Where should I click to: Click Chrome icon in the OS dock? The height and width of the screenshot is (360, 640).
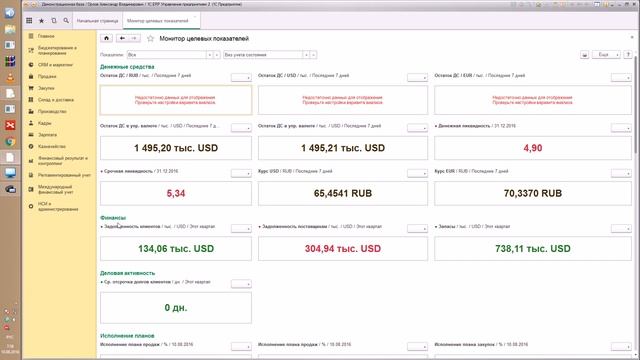tap(10, 142)
